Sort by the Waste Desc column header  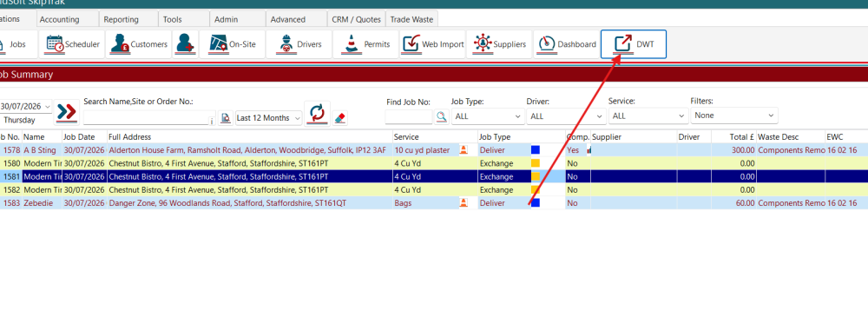tap(791, 137)
